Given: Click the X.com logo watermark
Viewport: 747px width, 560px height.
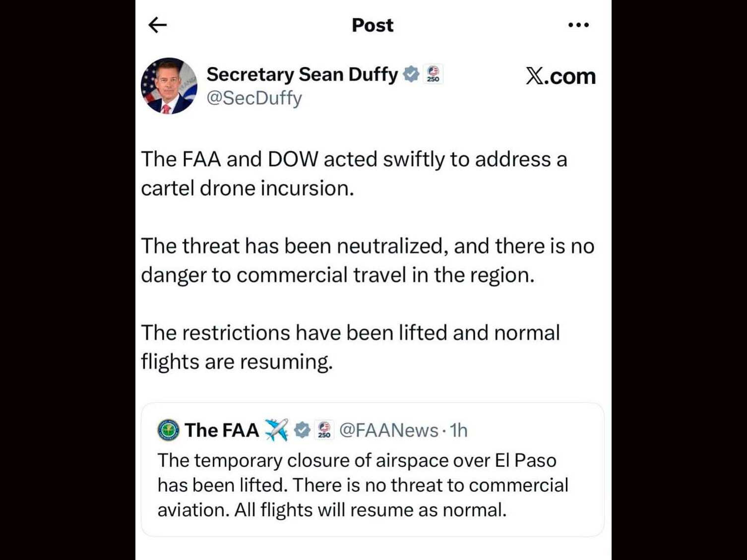Looking at the screenshot, I should tap(560, 76).
